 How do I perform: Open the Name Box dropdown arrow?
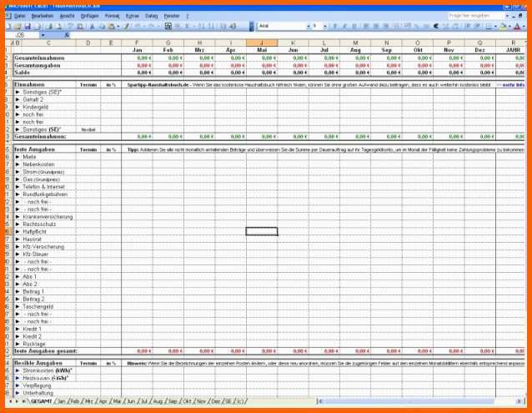pyautogui.click(x=43, y=35)
